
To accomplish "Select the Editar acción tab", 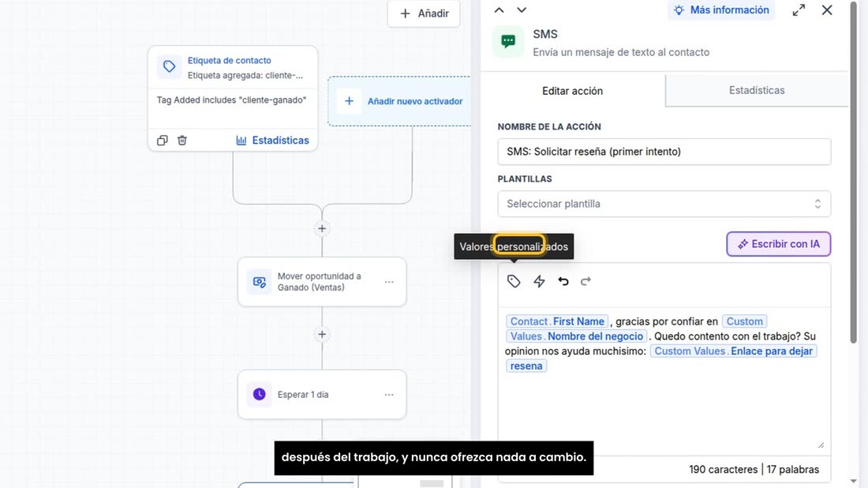I will pyautogui.click(x=572, y=91).
